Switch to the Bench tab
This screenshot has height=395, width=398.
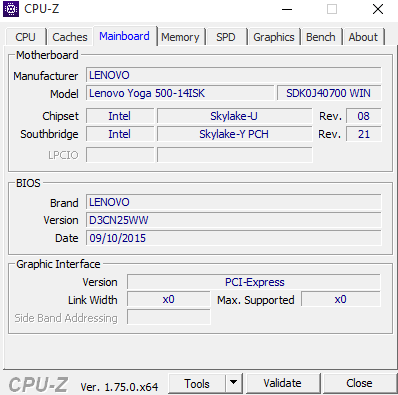coord(321,37)
